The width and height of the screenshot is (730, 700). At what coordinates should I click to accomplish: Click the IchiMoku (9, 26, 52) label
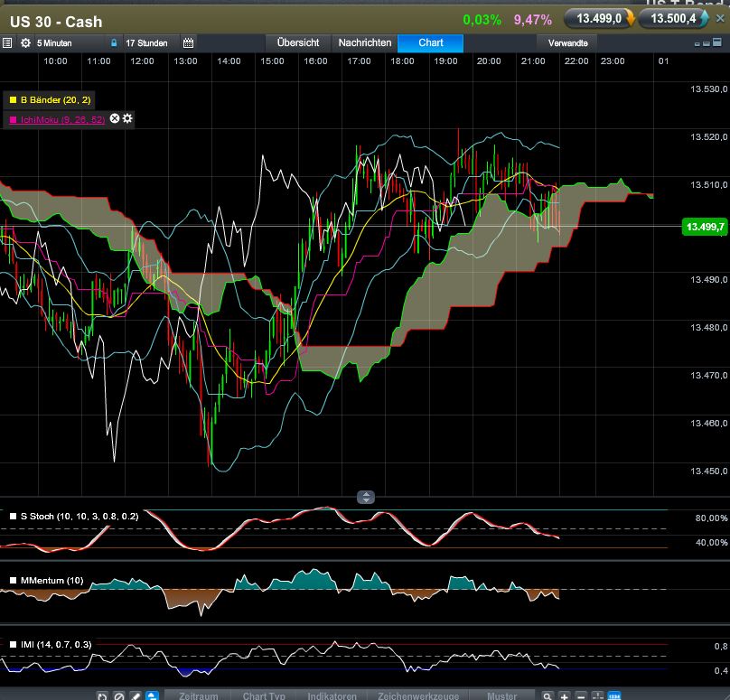point(62,119)
